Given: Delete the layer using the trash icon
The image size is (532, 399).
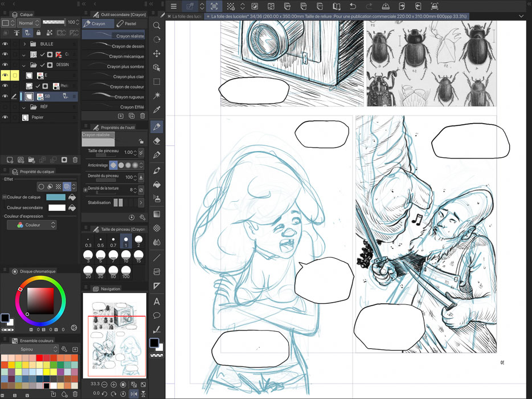Looking at the screenshot, I should tap(75, 160).
